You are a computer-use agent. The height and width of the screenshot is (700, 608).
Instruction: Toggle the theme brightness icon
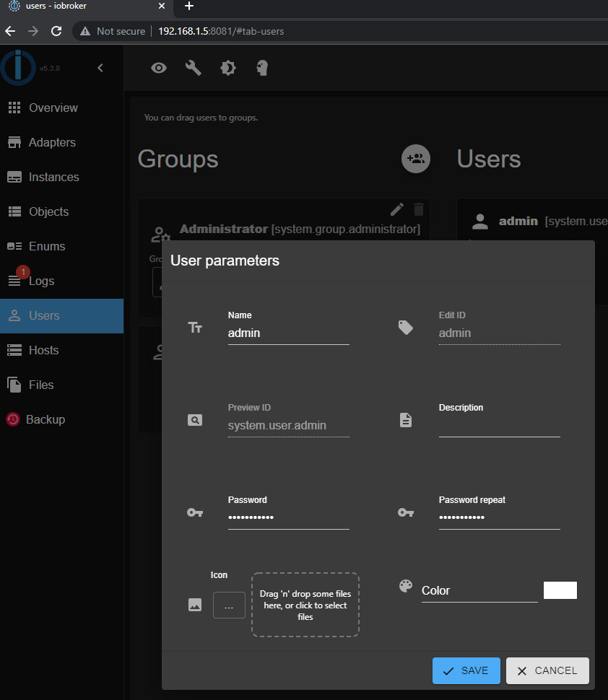(x=227, y=68)
